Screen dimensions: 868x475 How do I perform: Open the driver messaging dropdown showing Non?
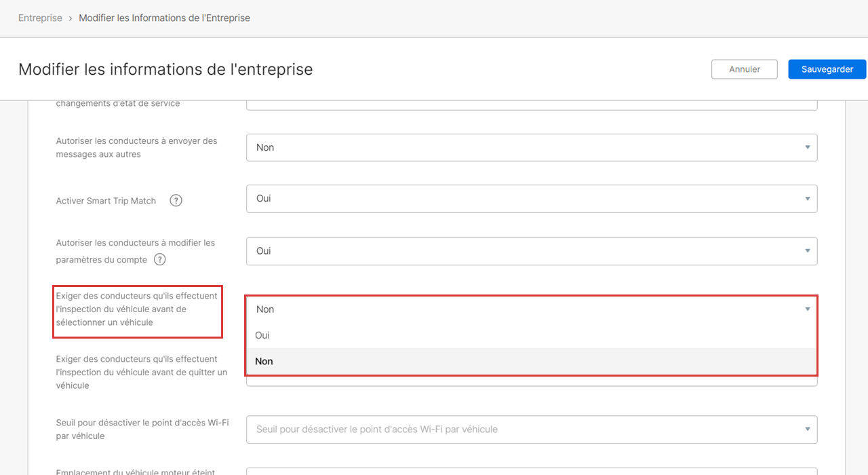[x=532, y=147]
